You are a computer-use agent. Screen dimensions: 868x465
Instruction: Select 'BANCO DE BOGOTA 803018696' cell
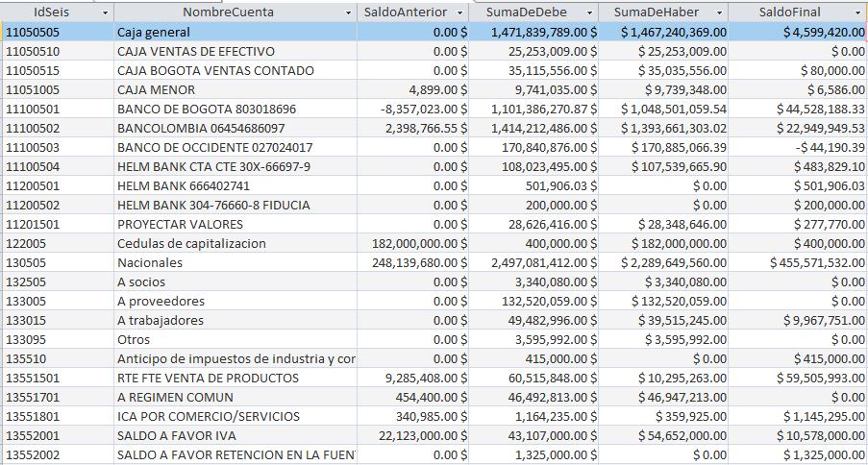pos(236,110)
